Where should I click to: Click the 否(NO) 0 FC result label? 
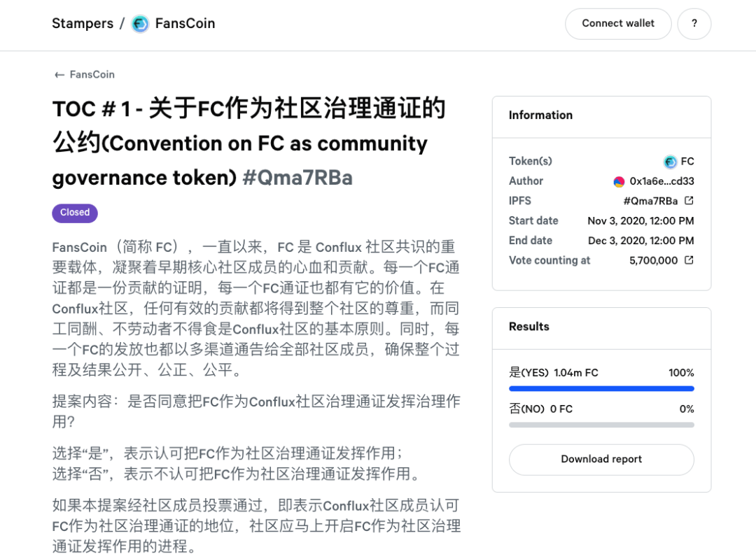[x=540, y=409]
